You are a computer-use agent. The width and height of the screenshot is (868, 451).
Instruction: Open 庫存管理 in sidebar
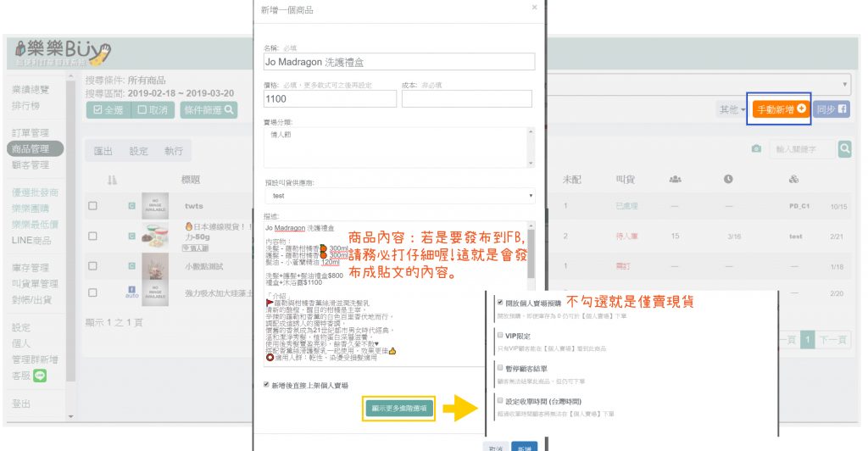click(x=31, y=268)
